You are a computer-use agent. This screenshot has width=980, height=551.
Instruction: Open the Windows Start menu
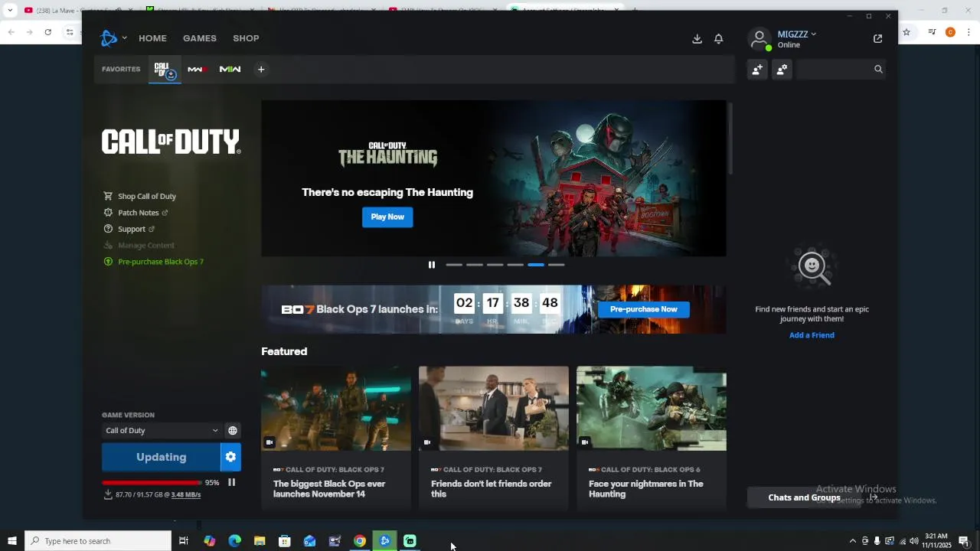pos(11,541)
